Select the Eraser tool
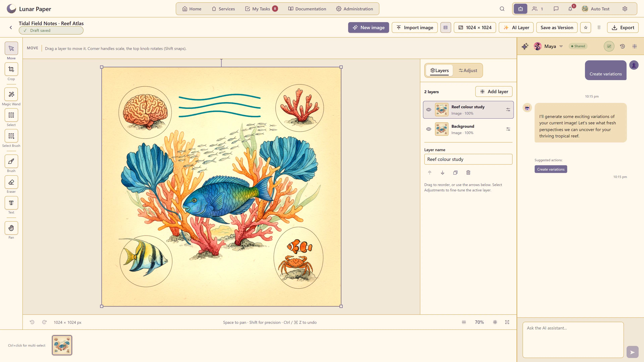 pos(11,182)
